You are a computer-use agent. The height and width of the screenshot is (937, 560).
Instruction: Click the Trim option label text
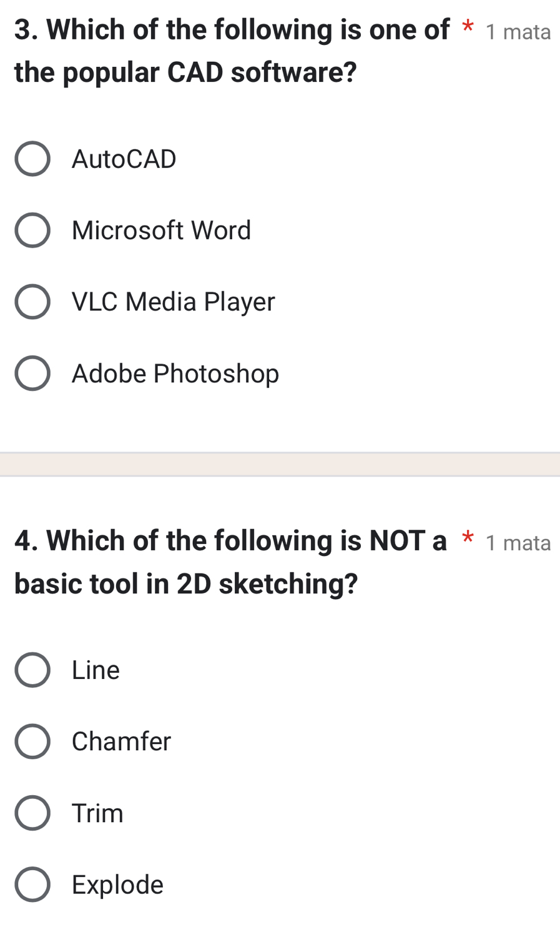click(x=97, y=813)
